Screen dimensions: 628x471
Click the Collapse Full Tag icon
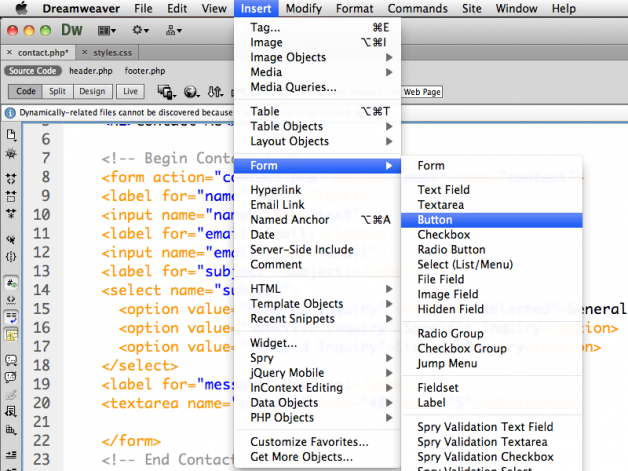pos(11,178)
